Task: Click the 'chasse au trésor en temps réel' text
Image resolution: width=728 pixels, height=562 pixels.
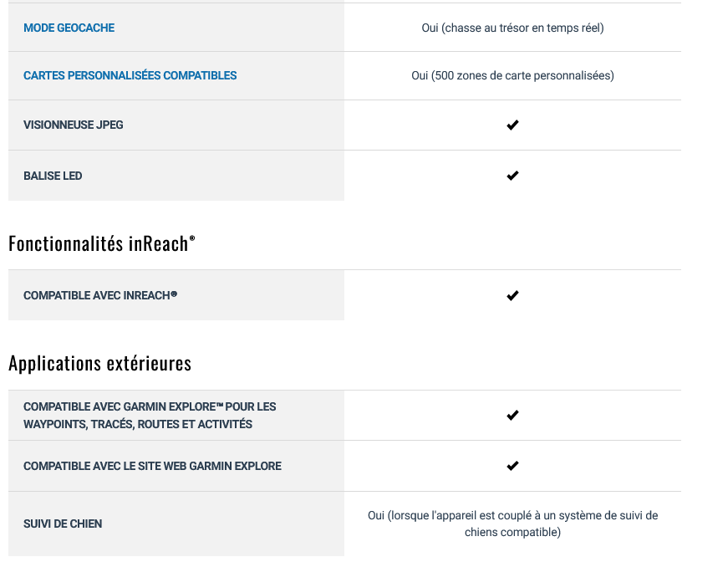Action: (522, 28)
